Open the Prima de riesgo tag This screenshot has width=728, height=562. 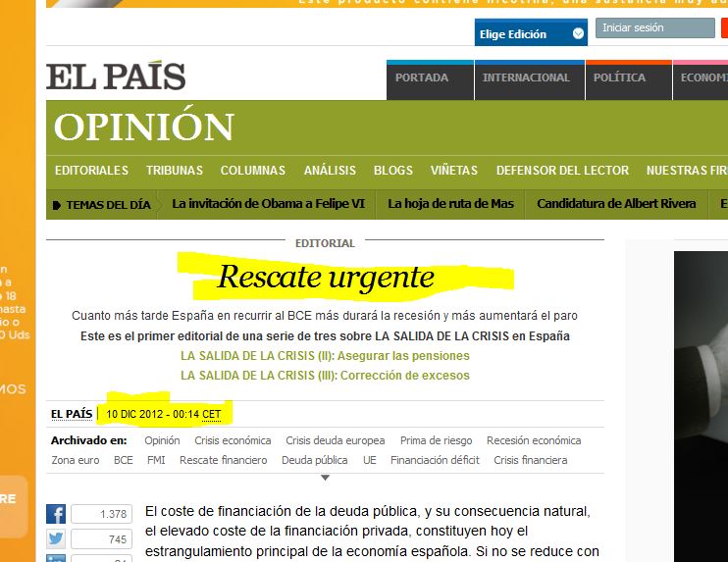click(x=436, y=440)
